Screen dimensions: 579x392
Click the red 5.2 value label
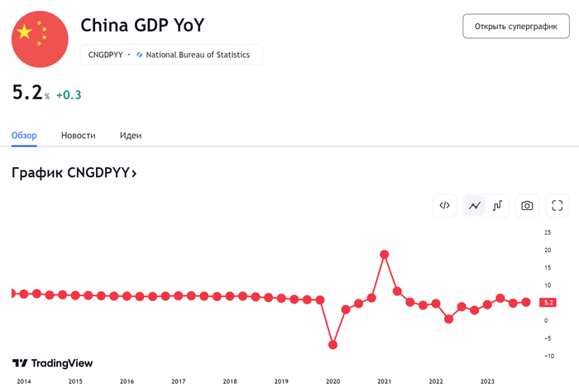pos(548,303)
